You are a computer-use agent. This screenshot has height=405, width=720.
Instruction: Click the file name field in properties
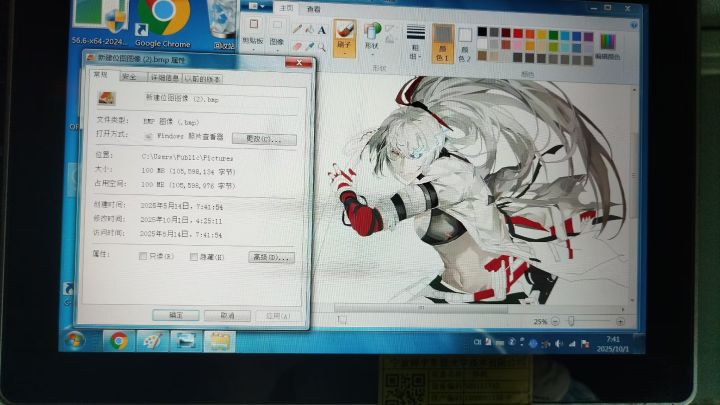(x=222, y=98)
